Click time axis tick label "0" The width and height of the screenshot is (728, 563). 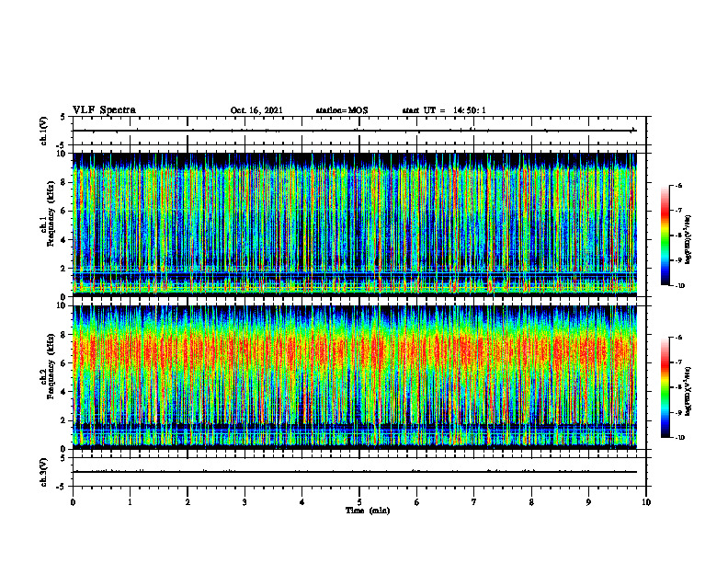(x=73, y=502)
